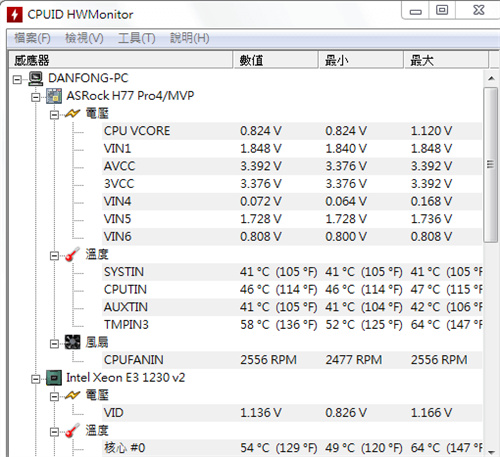The image size is (500, 457).
Task: Select the TMPIN3 temperature row
Action: pyautogui.click(x=292, y=325)
